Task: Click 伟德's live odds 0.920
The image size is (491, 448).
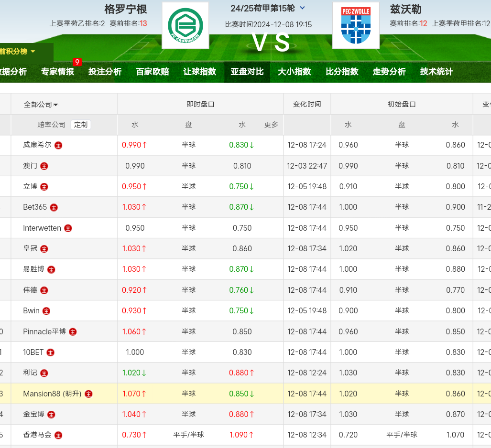Action: coord(134,290)
